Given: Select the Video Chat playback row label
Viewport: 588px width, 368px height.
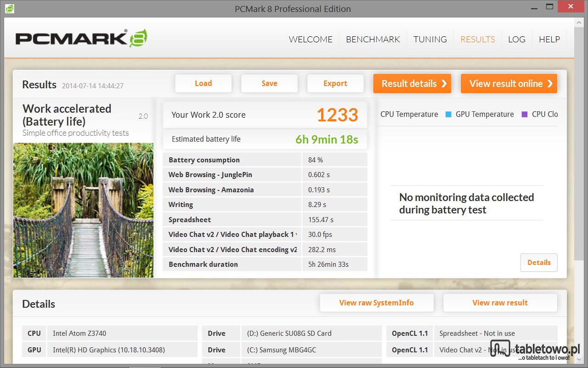Looking at the screenshot, I should [232, 235].
